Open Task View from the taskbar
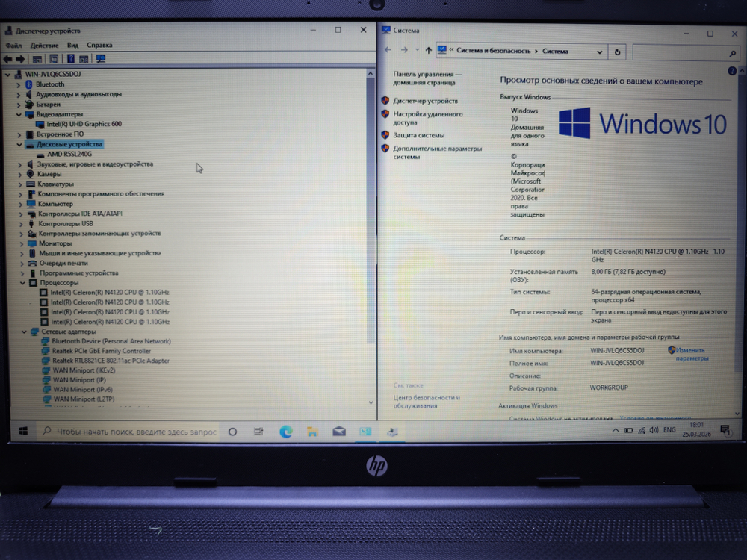The image size is (747, 560). pos(257,432)
